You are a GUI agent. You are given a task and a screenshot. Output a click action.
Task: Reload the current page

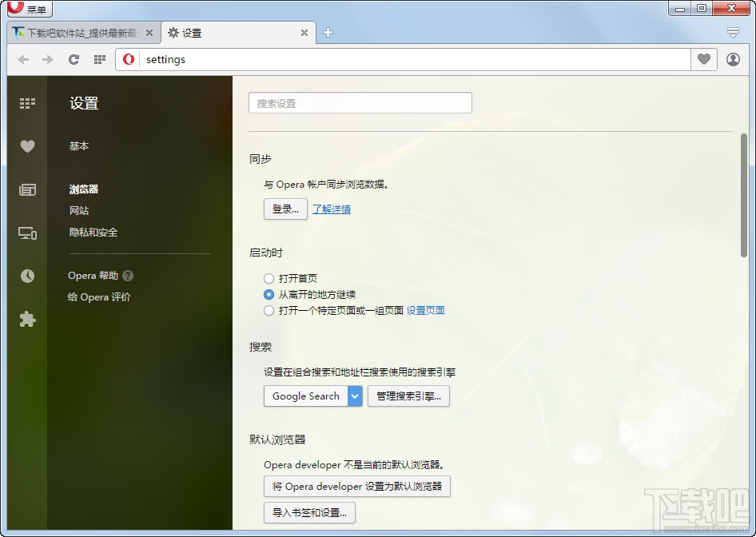click(x=74, y=59)
